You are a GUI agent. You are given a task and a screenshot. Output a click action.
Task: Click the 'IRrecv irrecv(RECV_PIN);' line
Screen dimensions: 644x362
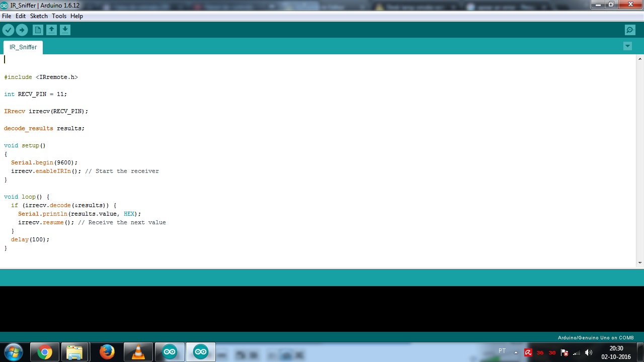coord(46,111)
